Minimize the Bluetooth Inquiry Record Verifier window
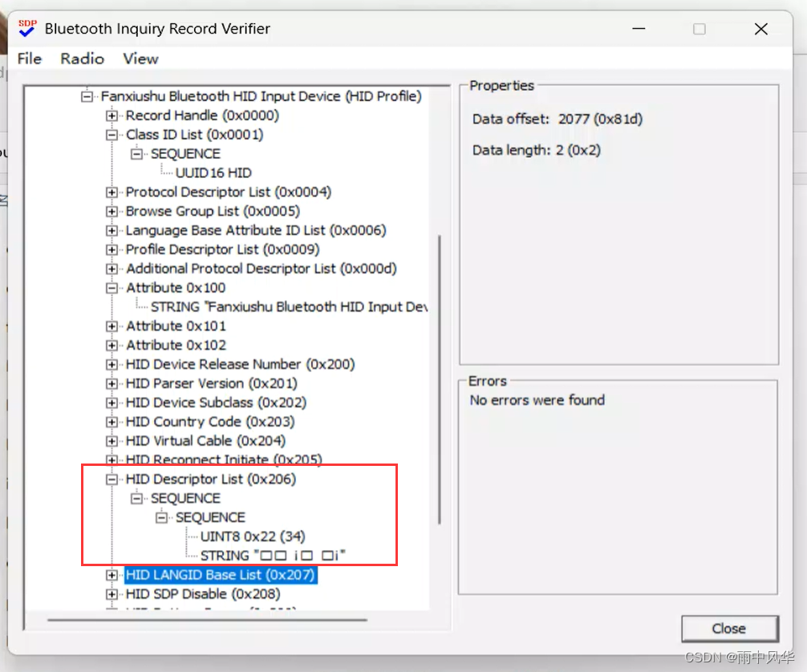The height and width of the screenshot is (672, 807). [x=639, y=29]
